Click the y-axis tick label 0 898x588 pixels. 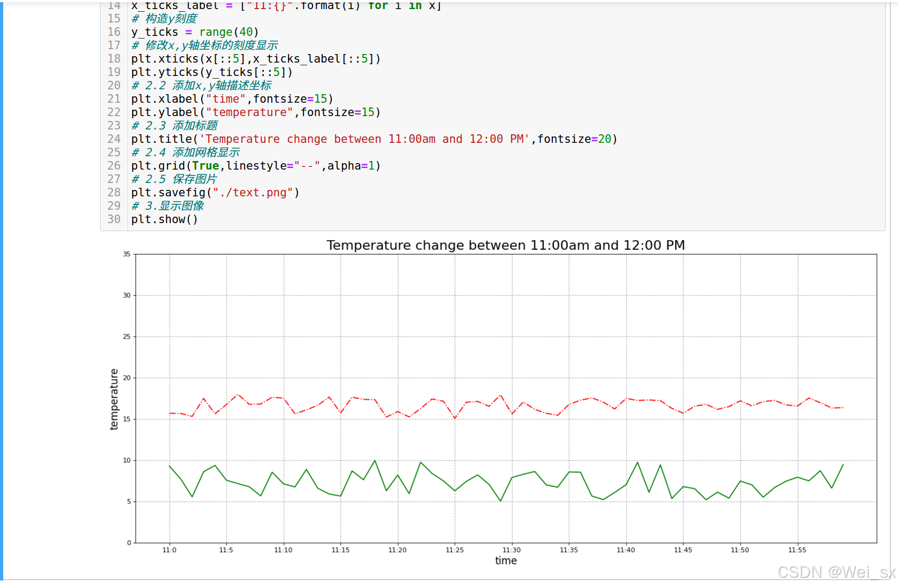click(129, 543)
